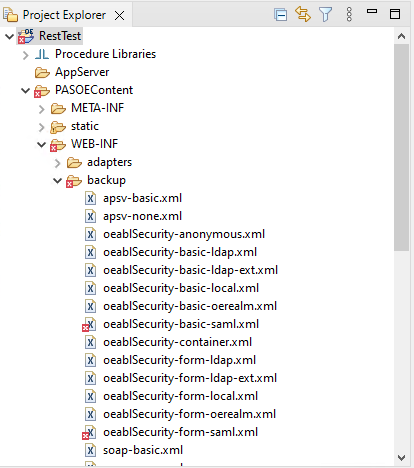Click the WEB-INF folder icon
This screenshot has width=414, height=468.
58,145
